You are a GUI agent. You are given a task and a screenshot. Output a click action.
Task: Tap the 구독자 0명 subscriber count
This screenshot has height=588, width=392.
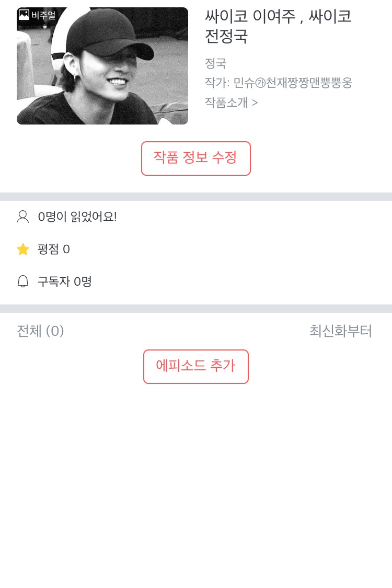click(64, 281)
